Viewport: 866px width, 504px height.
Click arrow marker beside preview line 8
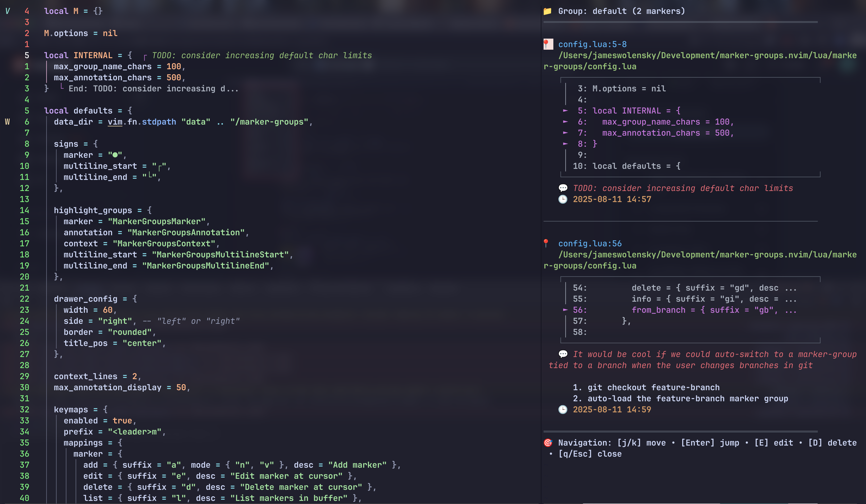[x=565, y=144]
